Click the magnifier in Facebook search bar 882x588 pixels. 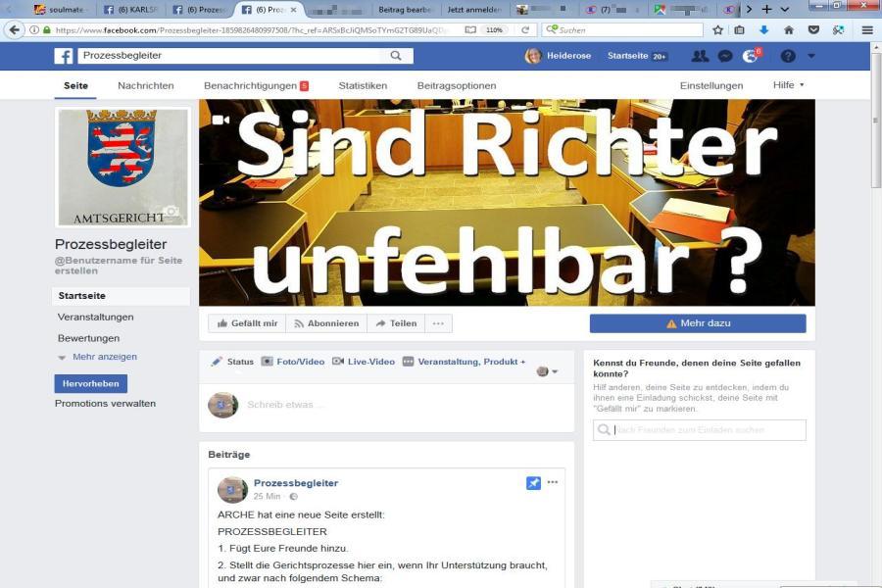[x=396, y=55]
